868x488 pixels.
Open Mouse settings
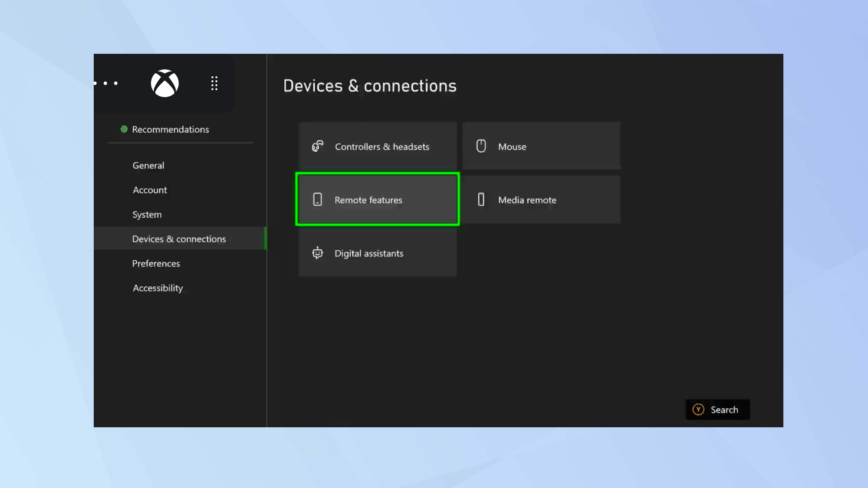point(541,146)
